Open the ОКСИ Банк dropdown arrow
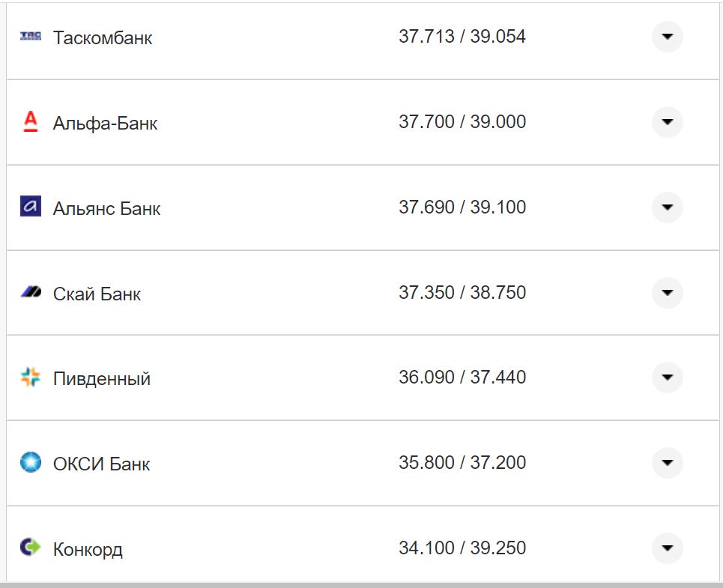Image resolution: width=723 pixels, height=588 pixels. click(667, 463)
